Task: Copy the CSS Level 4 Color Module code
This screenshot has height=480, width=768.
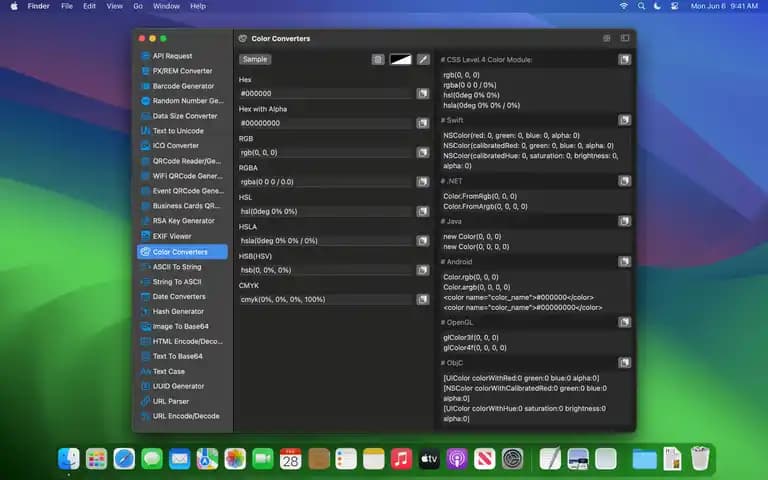Action: tap(624, 59)
